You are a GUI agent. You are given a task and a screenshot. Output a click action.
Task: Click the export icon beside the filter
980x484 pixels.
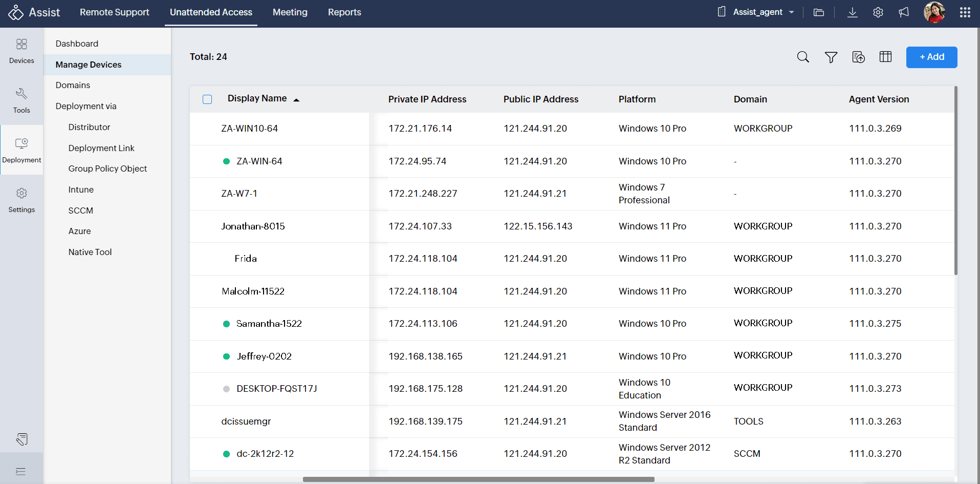click(x=858, y=57)
